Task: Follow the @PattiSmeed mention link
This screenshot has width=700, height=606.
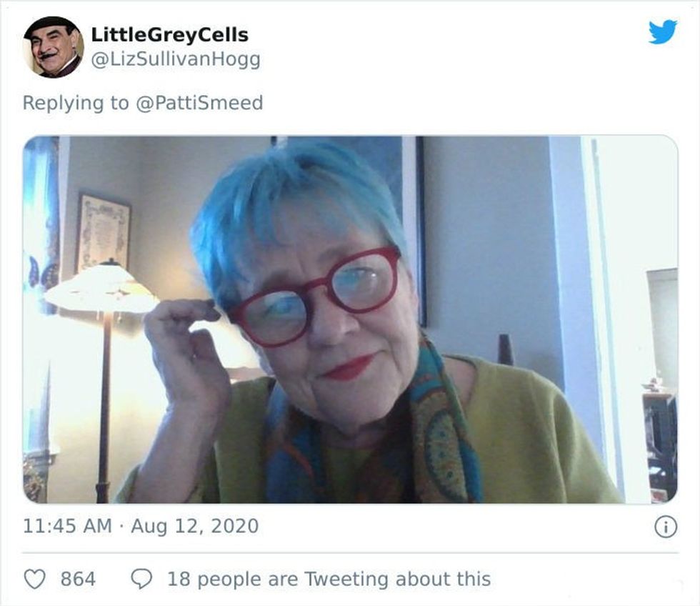Action: point(199,103)
